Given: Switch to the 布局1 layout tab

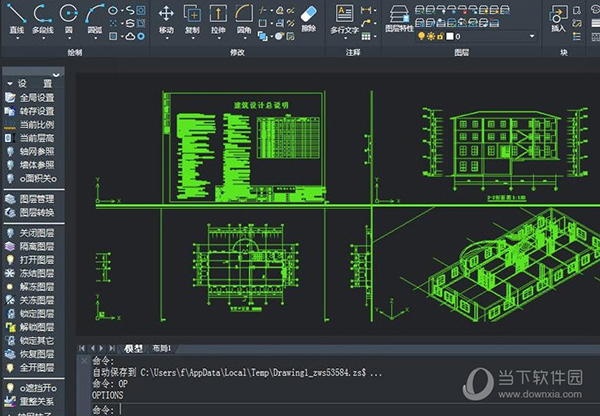Looking at the screenshot, I should (162, 349).
